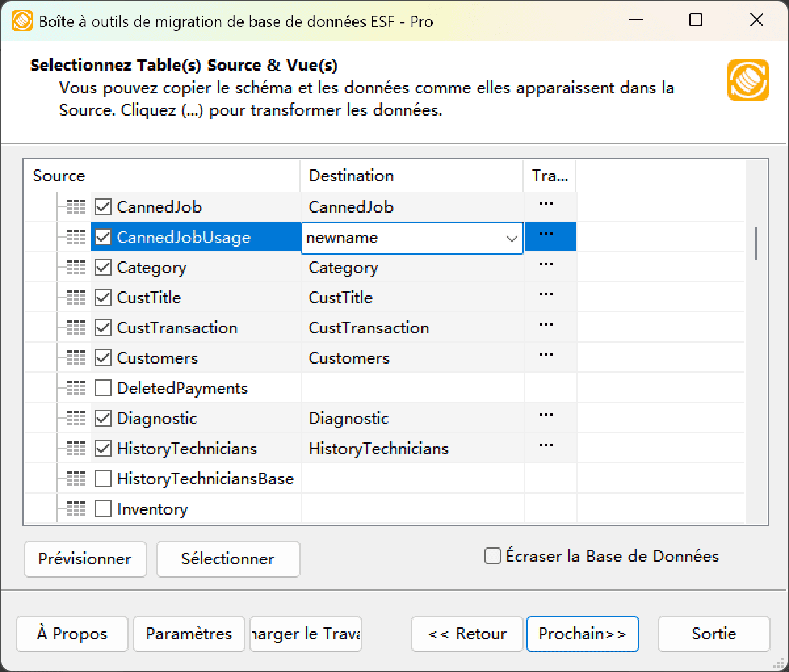Click the Sélectionner button
This screenshot has height=672, width=789.
tap(228, 559)
